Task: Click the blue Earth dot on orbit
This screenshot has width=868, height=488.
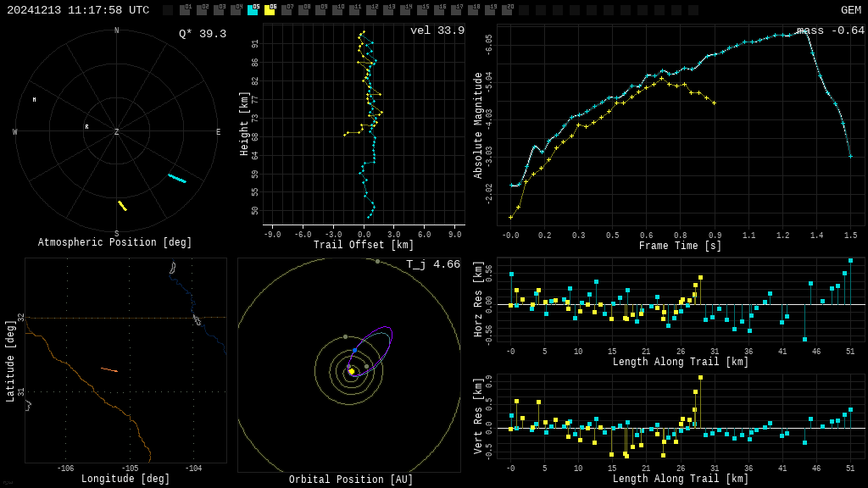Action: pos(354,350)
